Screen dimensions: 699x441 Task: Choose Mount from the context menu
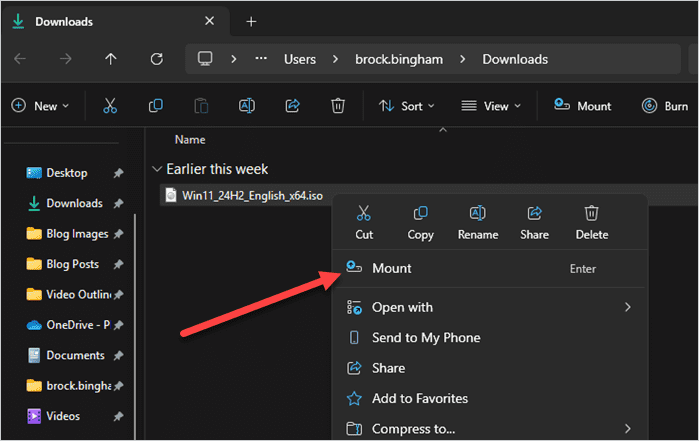pos(489,268)
